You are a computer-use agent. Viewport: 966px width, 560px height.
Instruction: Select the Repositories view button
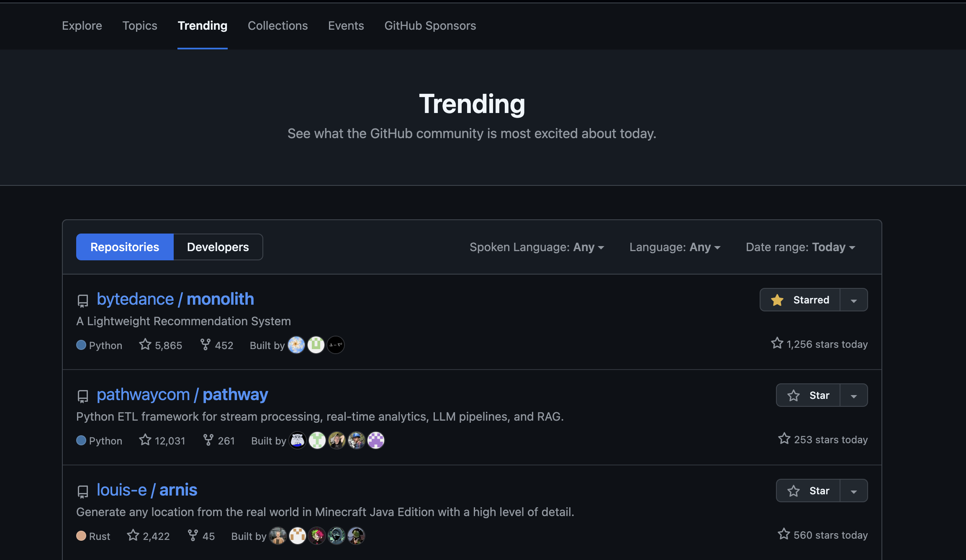(x=125, y=247)
